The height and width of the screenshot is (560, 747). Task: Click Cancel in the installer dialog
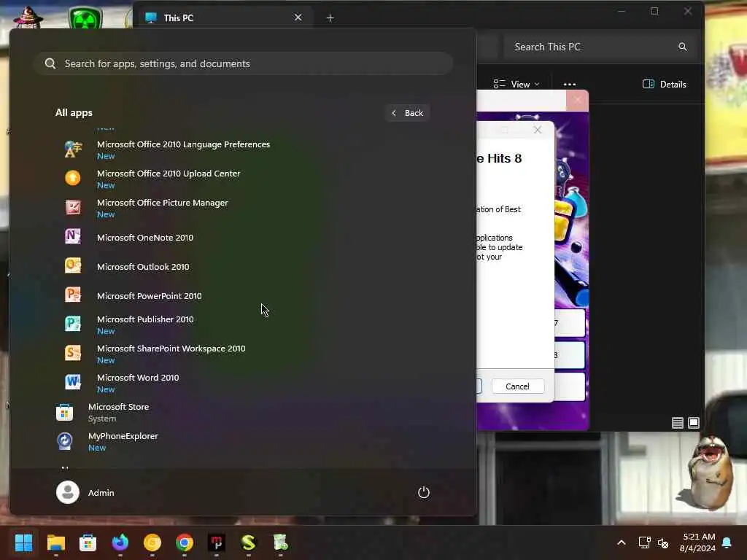click(x=517, y=386)
